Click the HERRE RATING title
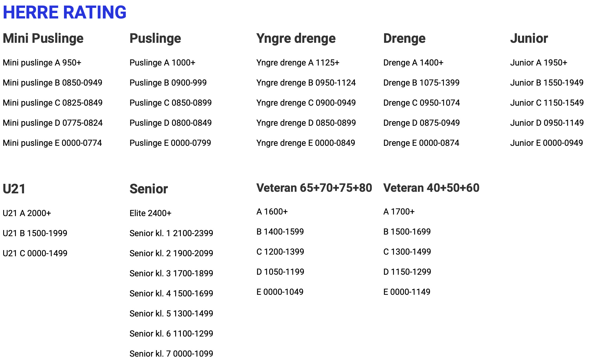The image size is (589, 364). click(65, 12)
